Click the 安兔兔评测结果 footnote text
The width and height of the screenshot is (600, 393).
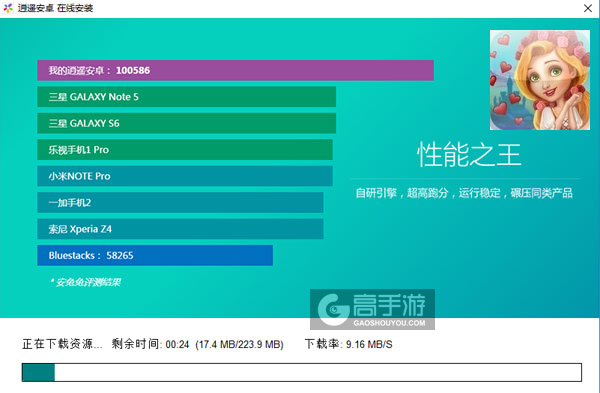click(85, 282)
